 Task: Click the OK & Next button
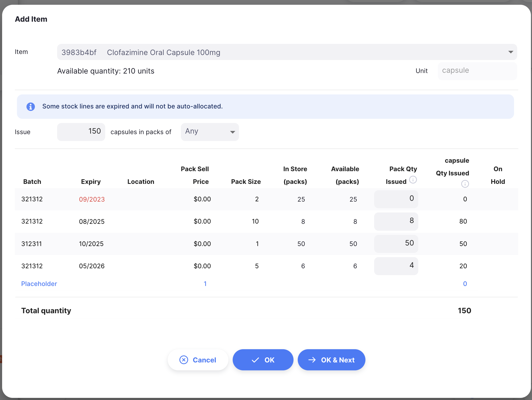[331, 360]
